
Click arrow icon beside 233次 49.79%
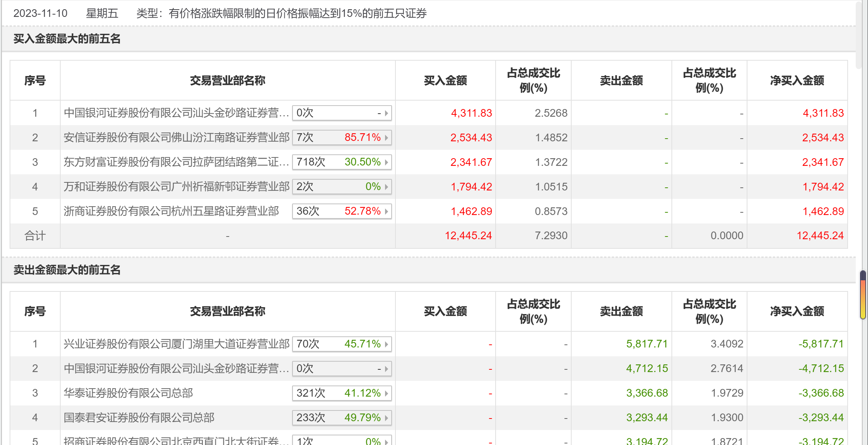tap(387, 418)
